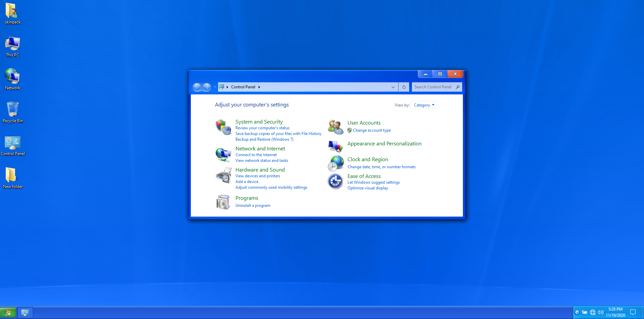The height and width of the screenshot is (319, 644).
Task: Click the volume icon in system tray
Action: pyautogui.click(x=600, y=312)
